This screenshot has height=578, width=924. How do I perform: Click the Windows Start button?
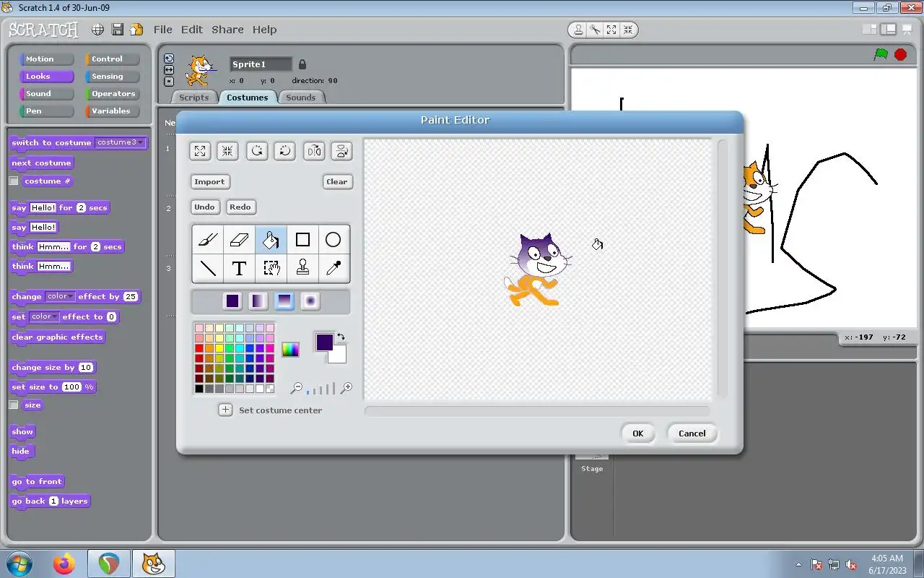coord(20,564)
